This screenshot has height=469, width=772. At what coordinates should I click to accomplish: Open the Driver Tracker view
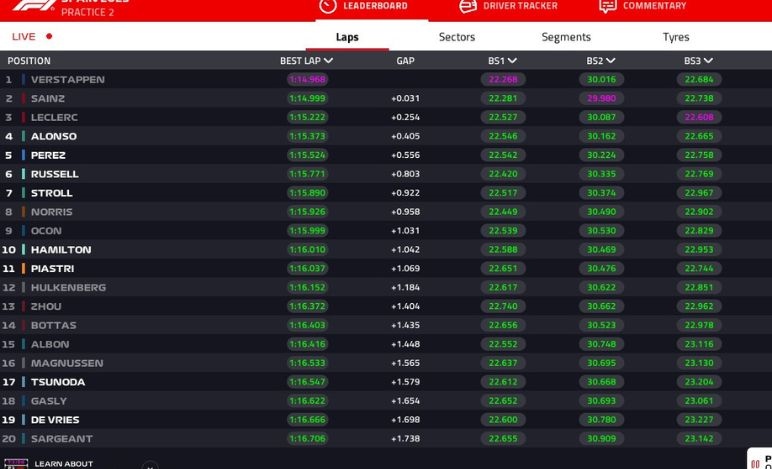[509, 6]
